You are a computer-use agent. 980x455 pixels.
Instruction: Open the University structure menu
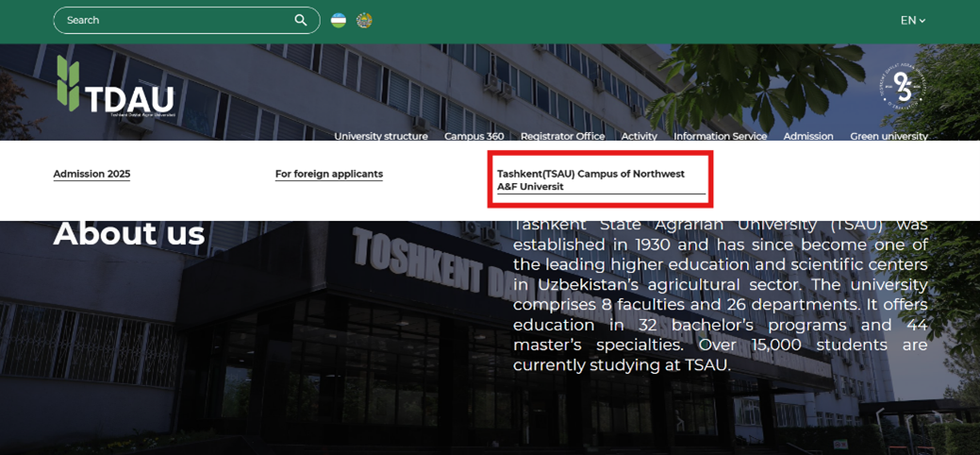(x=380, y=136)
